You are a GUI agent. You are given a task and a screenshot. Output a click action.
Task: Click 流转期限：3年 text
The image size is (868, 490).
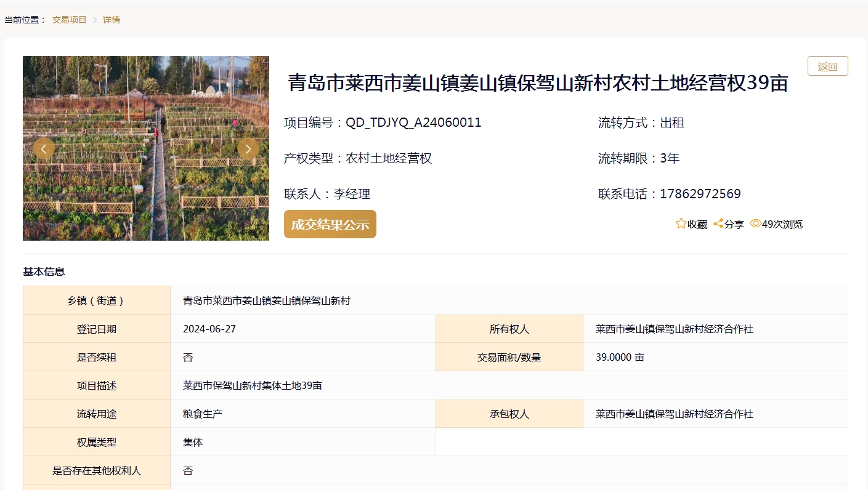click(639, 158)
